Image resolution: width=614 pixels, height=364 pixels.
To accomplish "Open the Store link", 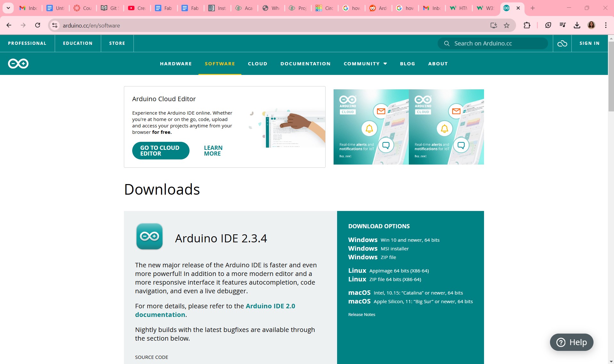I will 117,43.
